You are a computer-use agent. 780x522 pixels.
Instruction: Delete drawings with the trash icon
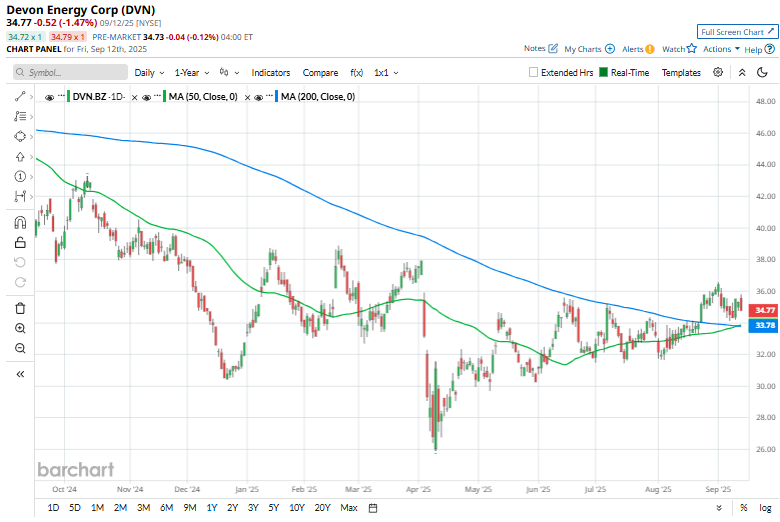click(20, 309)
